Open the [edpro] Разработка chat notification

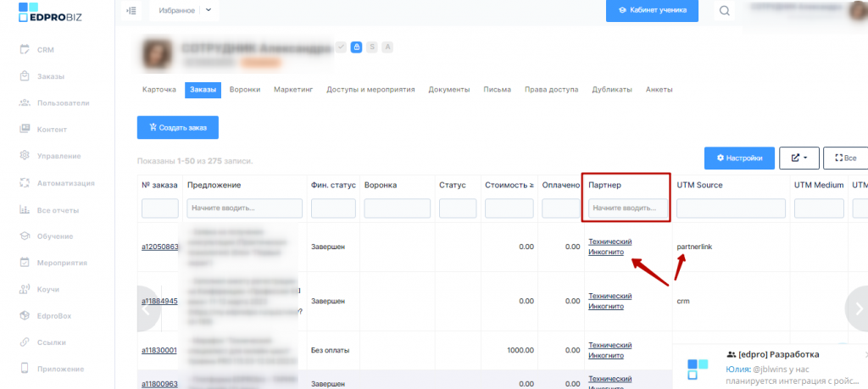click(x=770, y=366)
